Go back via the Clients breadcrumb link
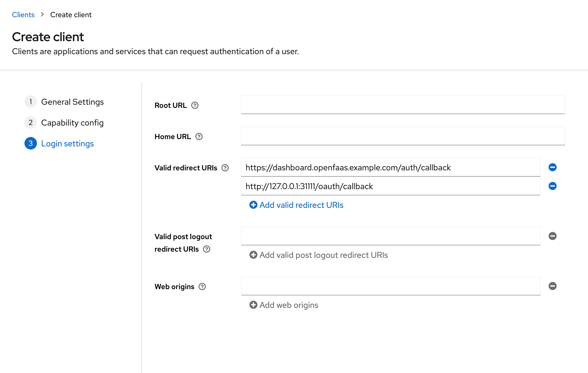This screenshot has height=373, width=588. 23,15
